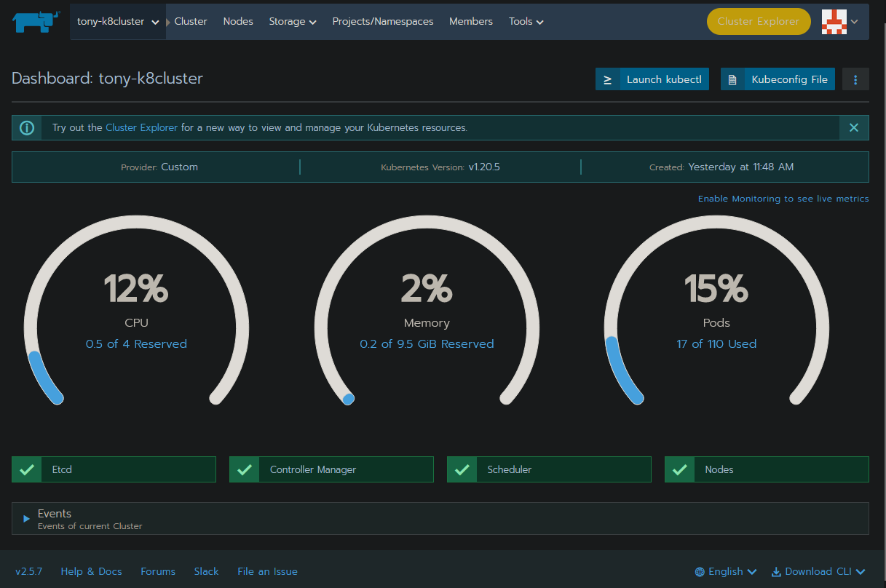Screen dimensions: 886x588
Task: Click the Kubernetes Version v1.20.5 text
Action: coord(440,167)
